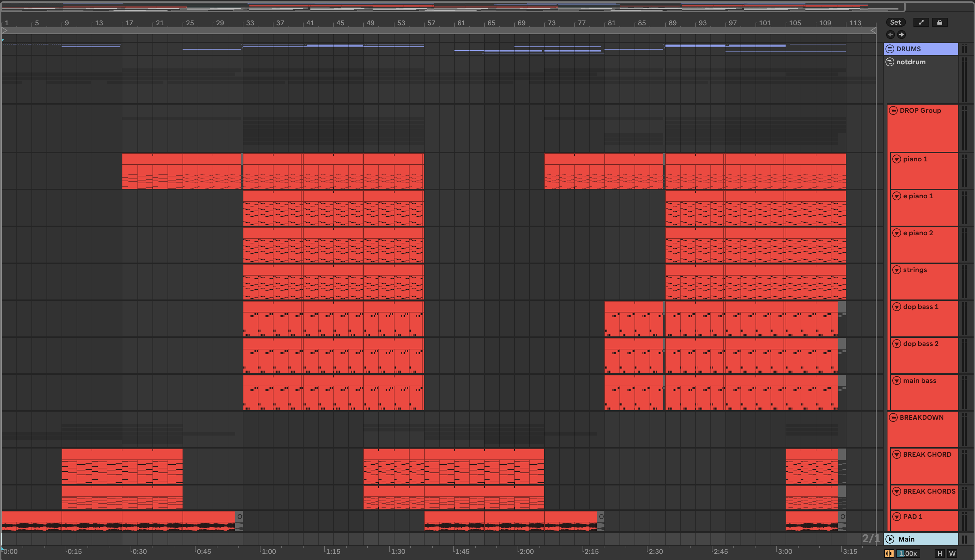
Task: Fold the e piano 2 track arrow
Action: [896, 233]
